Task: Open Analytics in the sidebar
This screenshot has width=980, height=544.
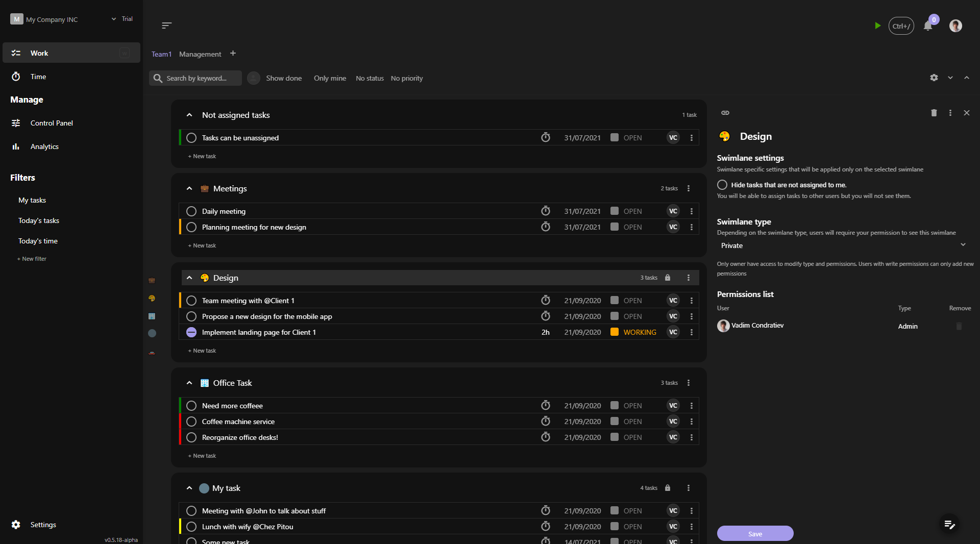Action: coord(71,146)
